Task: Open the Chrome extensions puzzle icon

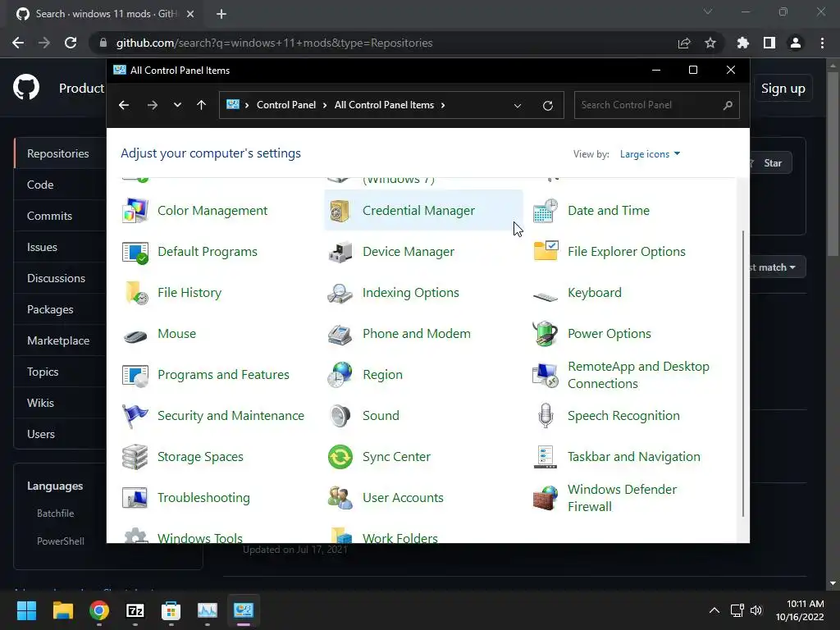Action: (x=743, y=43)
